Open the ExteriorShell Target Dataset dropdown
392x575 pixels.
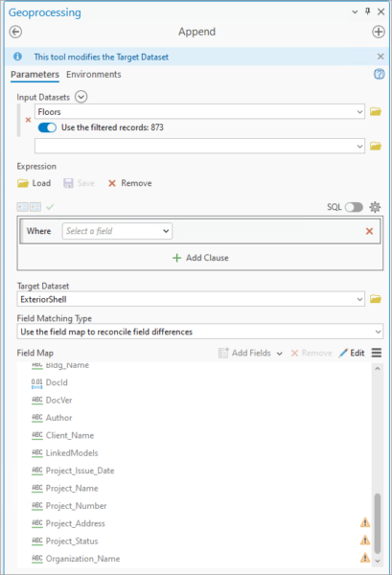click(191, 299)
